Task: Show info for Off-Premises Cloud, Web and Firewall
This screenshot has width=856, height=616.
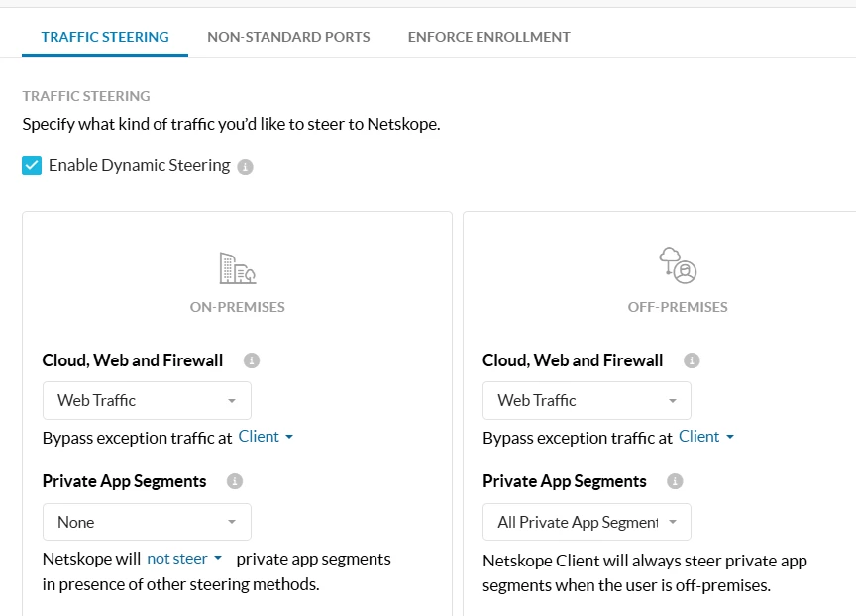Action: tap(692, 360)
